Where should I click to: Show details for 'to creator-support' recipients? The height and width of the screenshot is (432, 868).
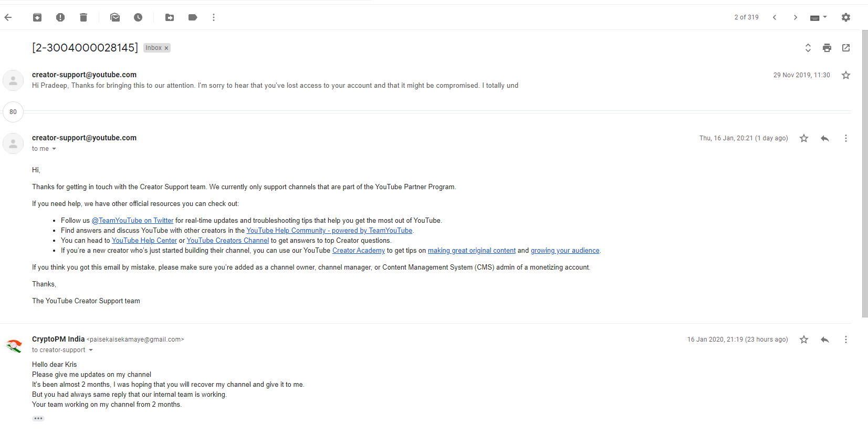[91, 350]
